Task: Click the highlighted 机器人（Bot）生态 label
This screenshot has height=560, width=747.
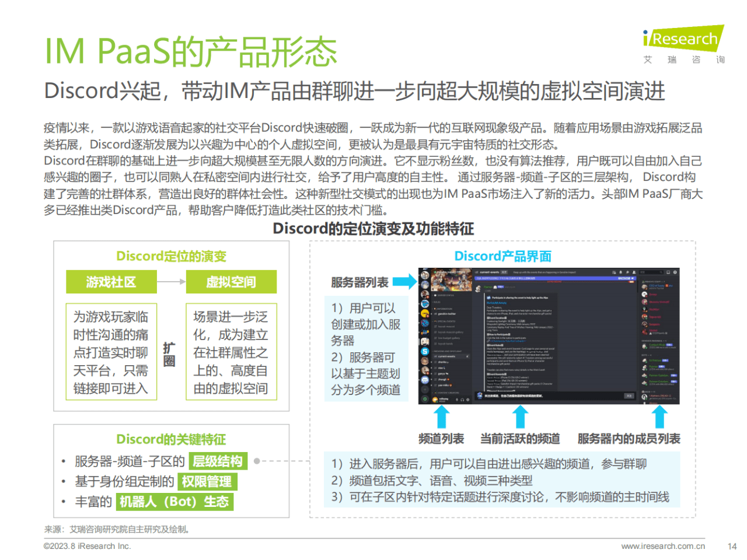Action: (x=174, y=502)
